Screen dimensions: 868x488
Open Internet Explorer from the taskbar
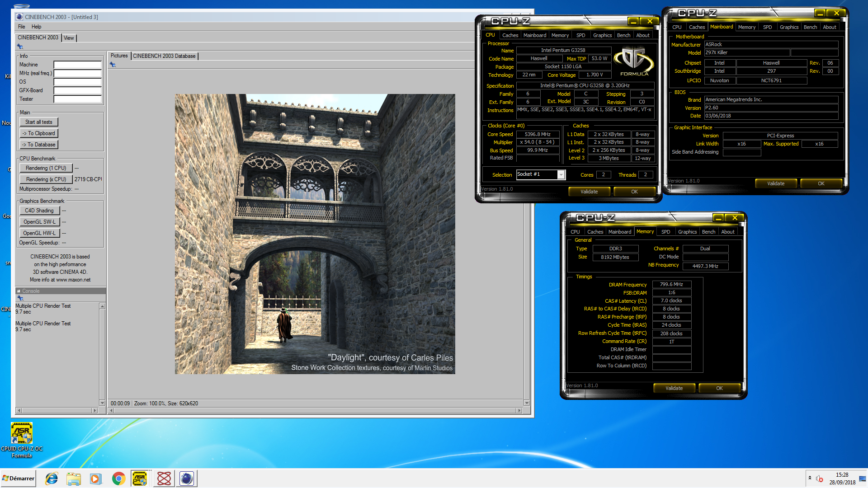(52, 479)
